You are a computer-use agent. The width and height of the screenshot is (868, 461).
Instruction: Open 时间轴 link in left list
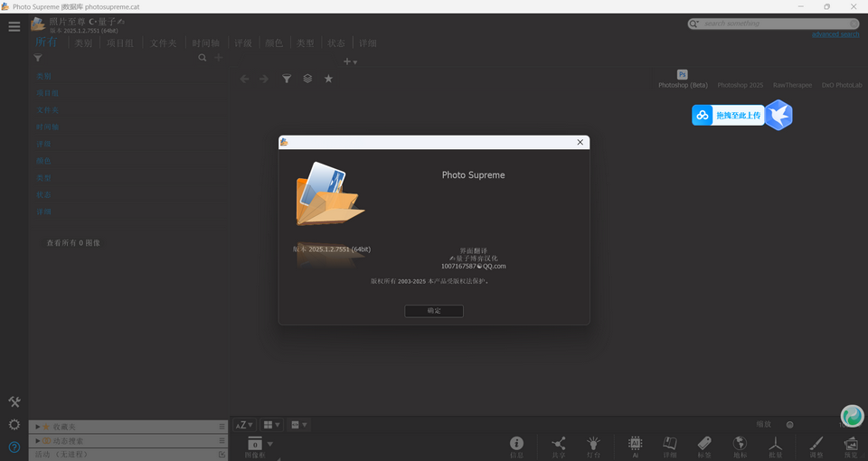[x=48, y=127]
